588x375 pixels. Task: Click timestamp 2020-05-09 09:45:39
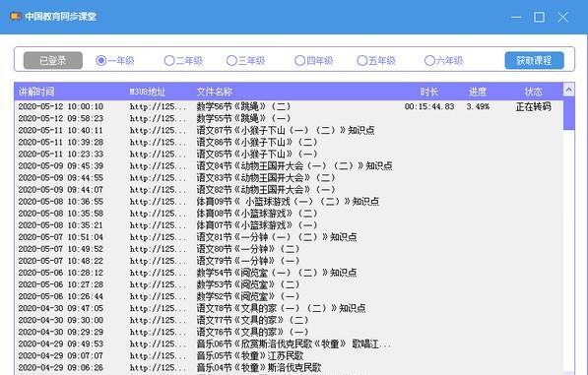(x=61, y=166)
